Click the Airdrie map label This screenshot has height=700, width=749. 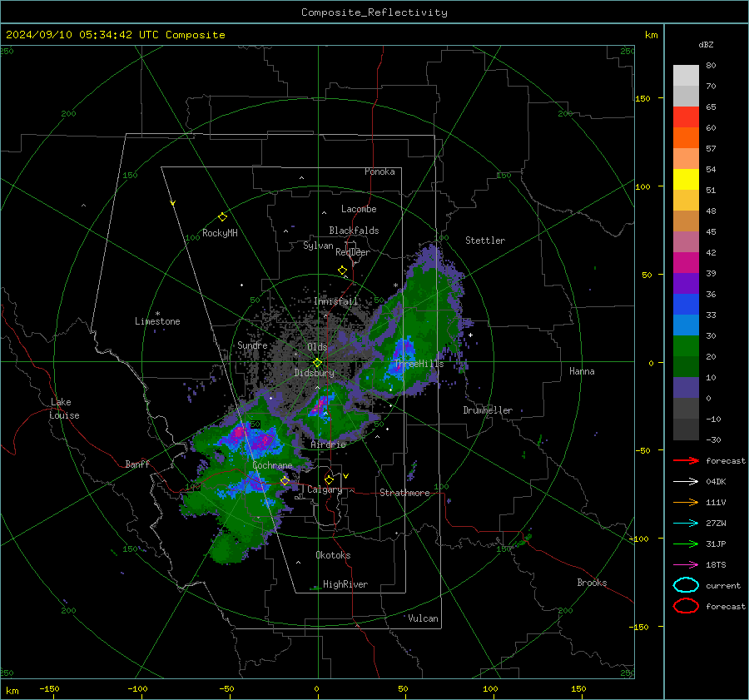pyautogui.click(x=328, y=444)
